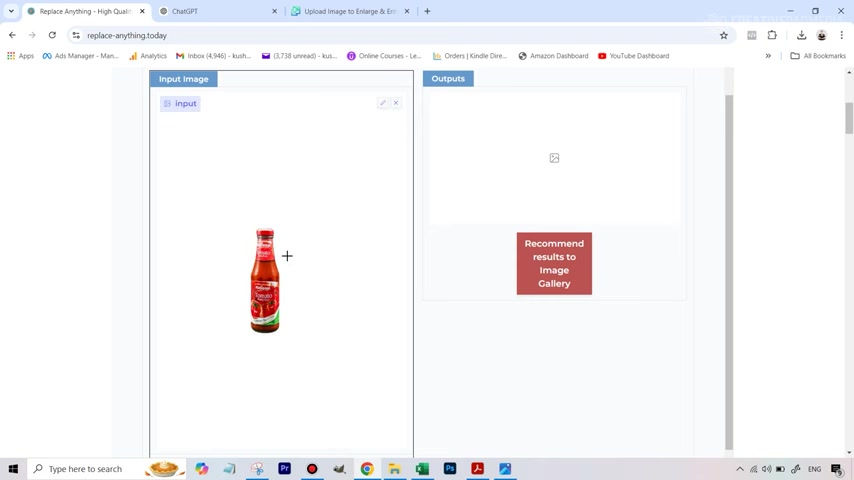
Task: Open Copilot from the taskbar
Action: tap(202, 469)
